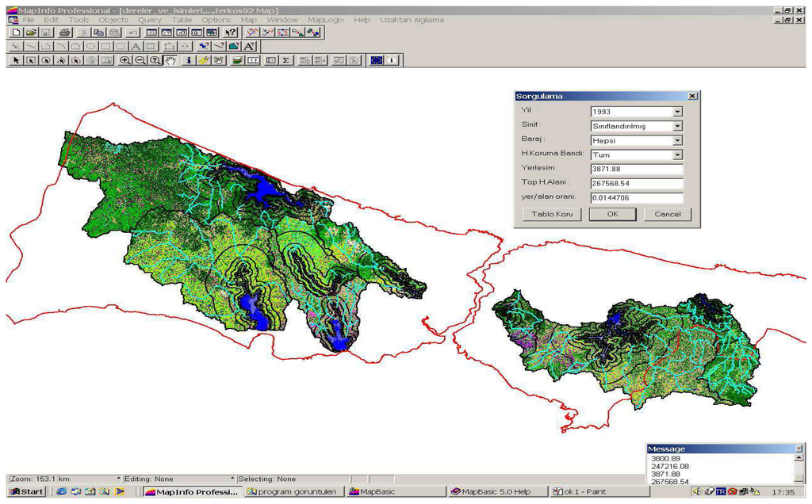Screen dimensions: 812x504
Task: Open the Sinif dropdown list
Action: pos(677,126)
